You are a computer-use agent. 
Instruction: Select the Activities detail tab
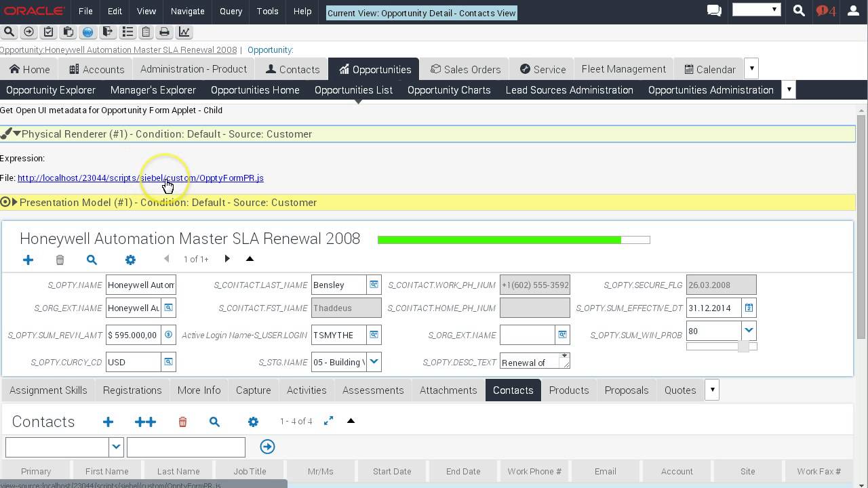[307, 390]
